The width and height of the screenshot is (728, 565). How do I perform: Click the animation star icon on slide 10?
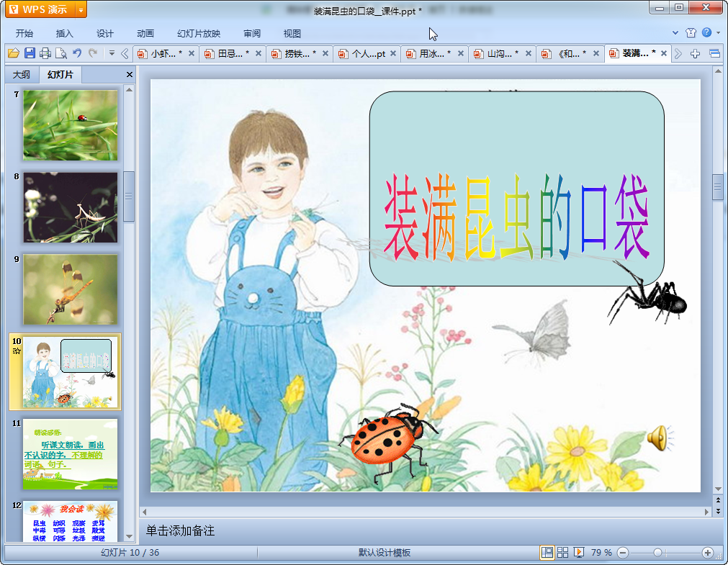pyautogui.click(x=17, y=351)
